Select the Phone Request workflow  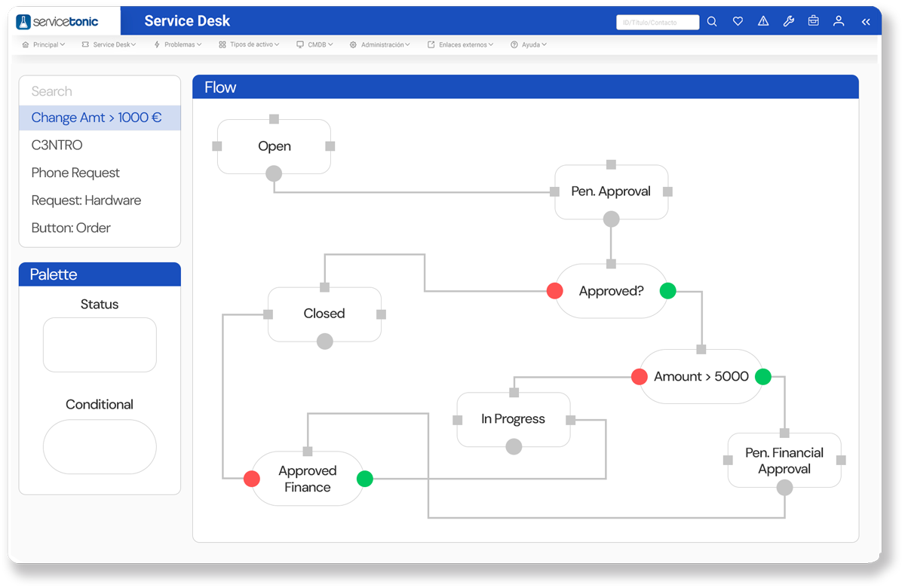[75, 173]
